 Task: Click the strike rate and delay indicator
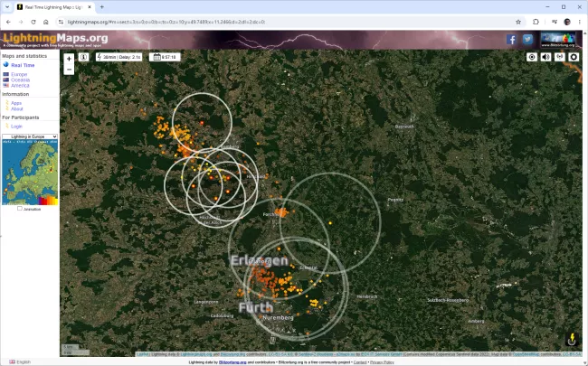[119, 57]
